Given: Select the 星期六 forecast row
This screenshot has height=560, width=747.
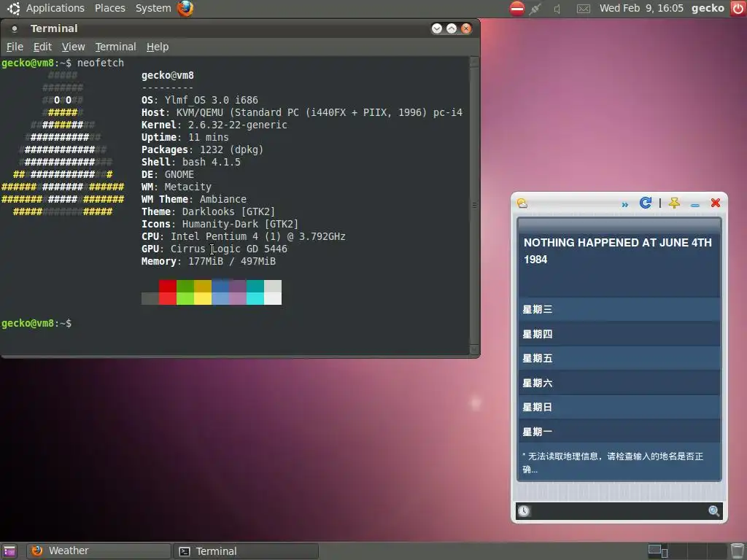Looking at the screenshot, I should coord(619,383).
